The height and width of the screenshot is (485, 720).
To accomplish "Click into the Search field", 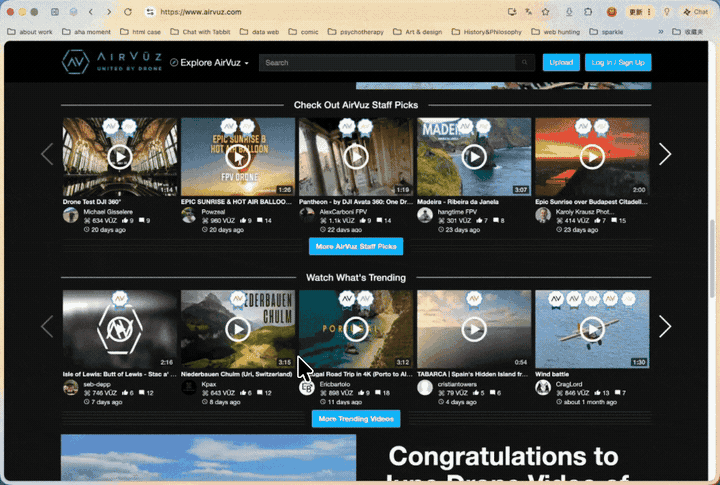I will pyautogui.click(x=387, y=62).
